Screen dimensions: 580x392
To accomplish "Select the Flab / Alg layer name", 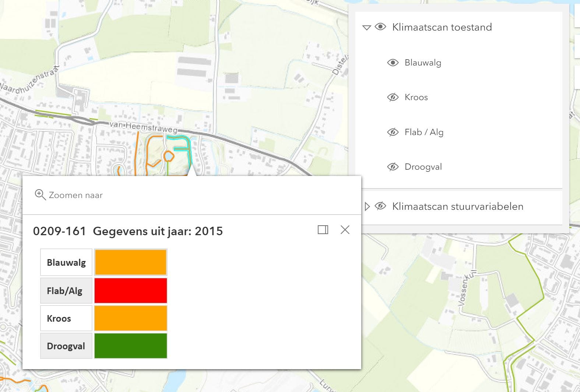I will point(424,132).
